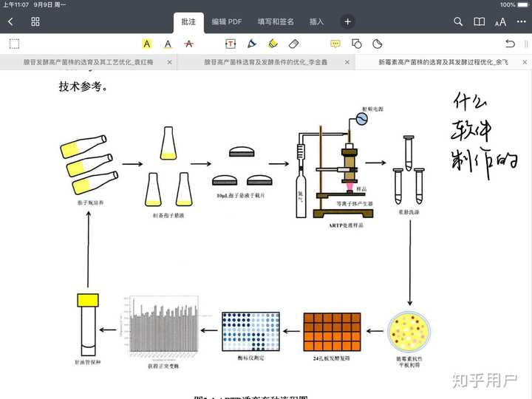Open the 填写和签名 tab
This screenshot has width=532, height=399.
pos(276,22)
